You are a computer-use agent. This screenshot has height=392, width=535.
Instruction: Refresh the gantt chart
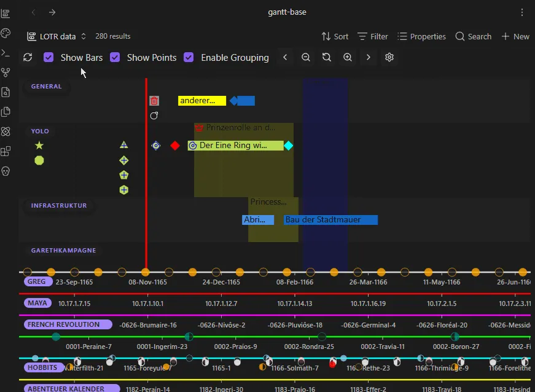click(28, 57)
